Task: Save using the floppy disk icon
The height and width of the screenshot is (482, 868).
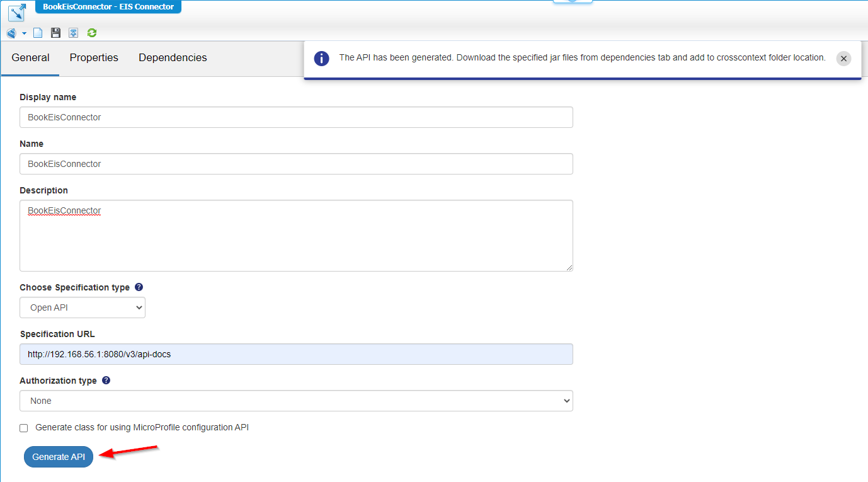Action: (x=55, y=33)
